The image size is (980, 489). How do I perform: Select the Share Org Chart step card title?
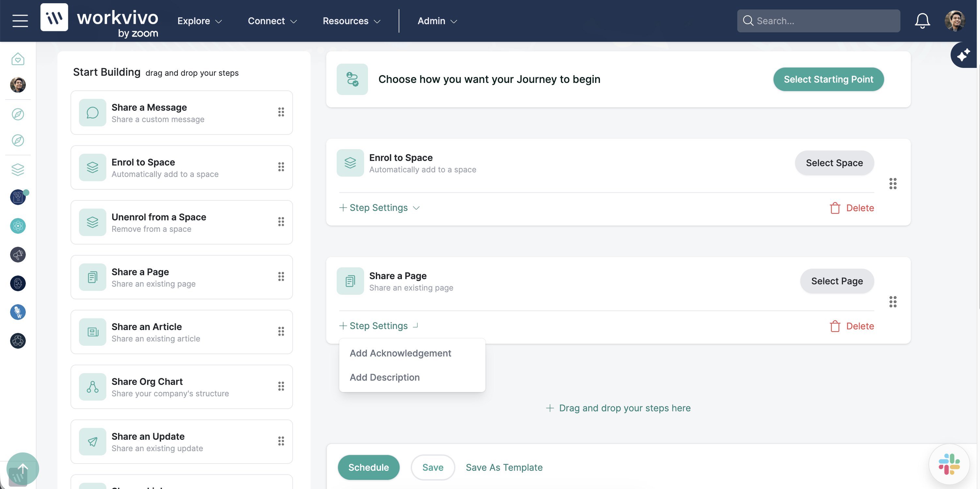147,381
